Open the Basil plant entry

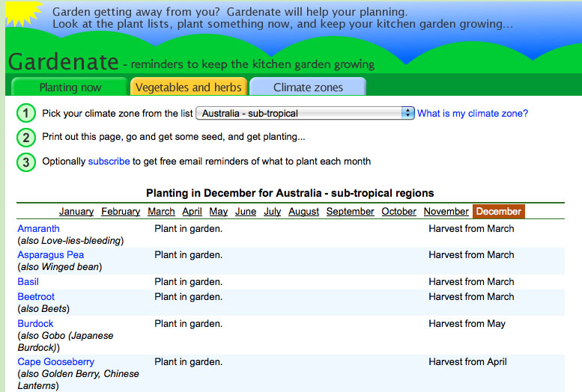click(28, 282)
